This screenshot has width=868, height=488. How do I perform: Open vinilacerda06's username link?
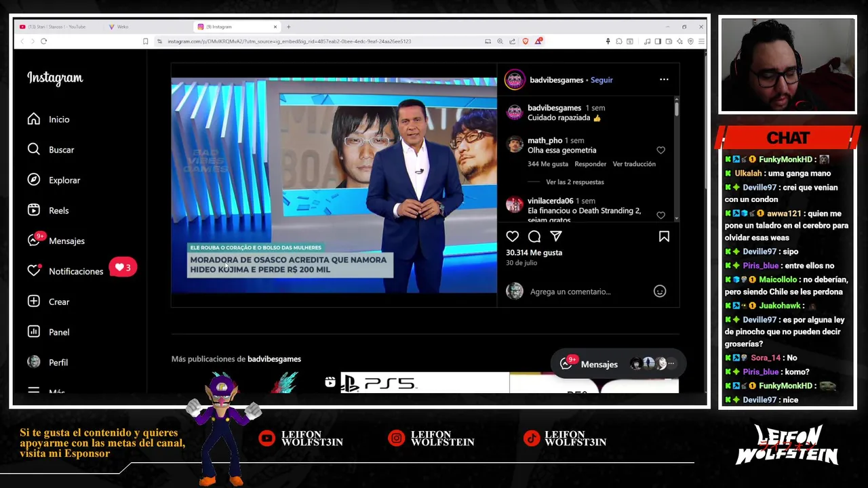(550, 201)
